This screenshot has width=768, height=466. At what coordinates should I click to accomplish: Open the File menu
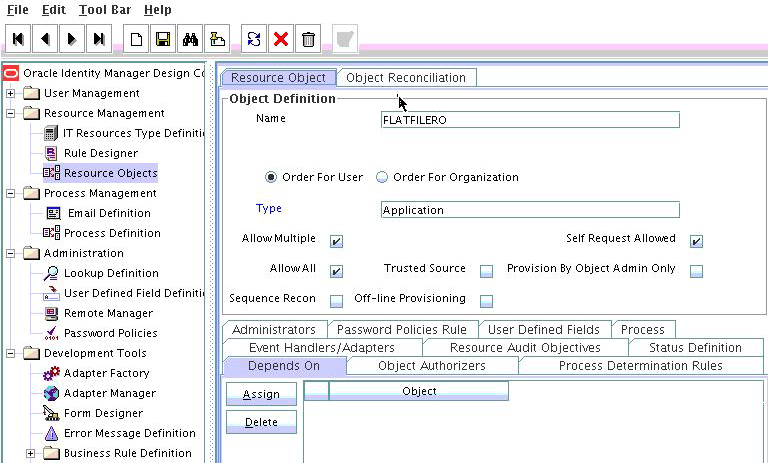tap(18, 10)
